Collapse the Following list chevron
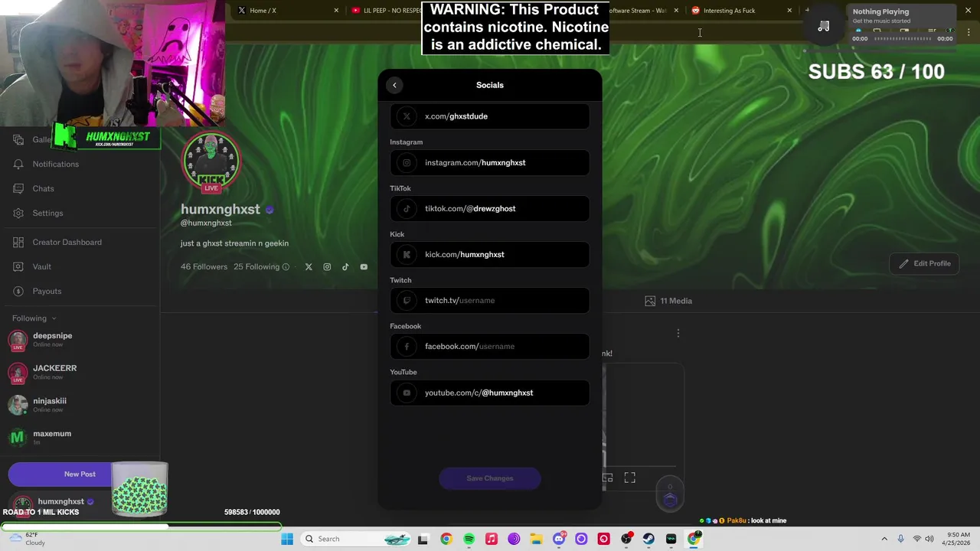The height and width of the screenshot is (551, 980). click(54, 318)
